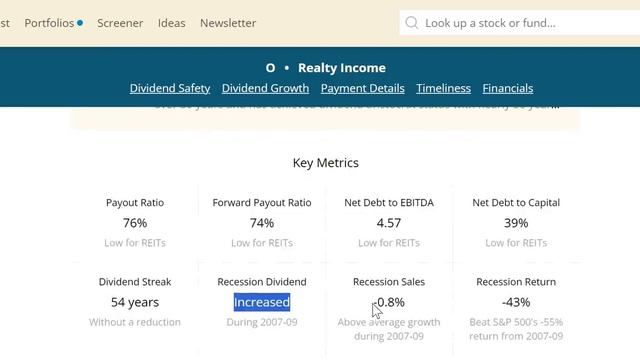Click the 'Net Debt to Capital' label
The height and width of the screenshot is (360, 640).
point(516,202)
